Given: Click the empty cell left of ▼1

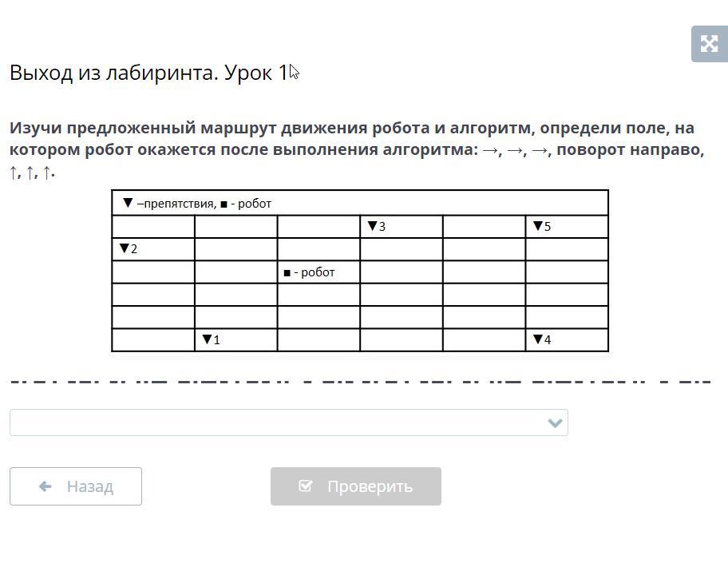Looking at the screenshot, I should point(153,340).
